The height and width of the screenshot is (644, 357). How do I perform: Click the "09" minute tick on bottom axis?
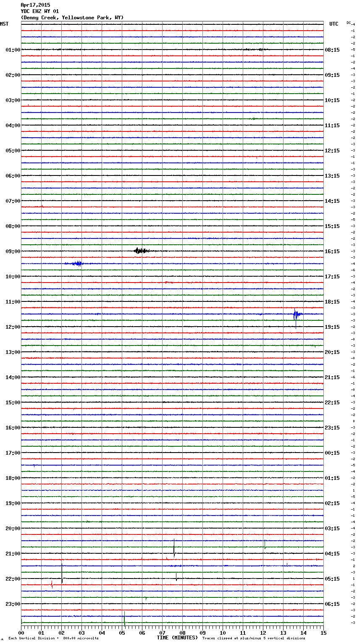[x=202, y=633]
